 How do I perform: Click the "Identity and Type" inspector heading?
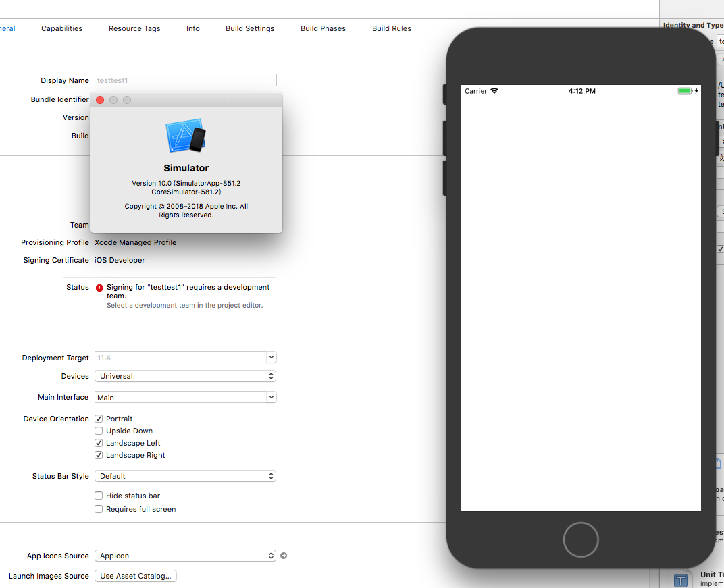point(693,25)
